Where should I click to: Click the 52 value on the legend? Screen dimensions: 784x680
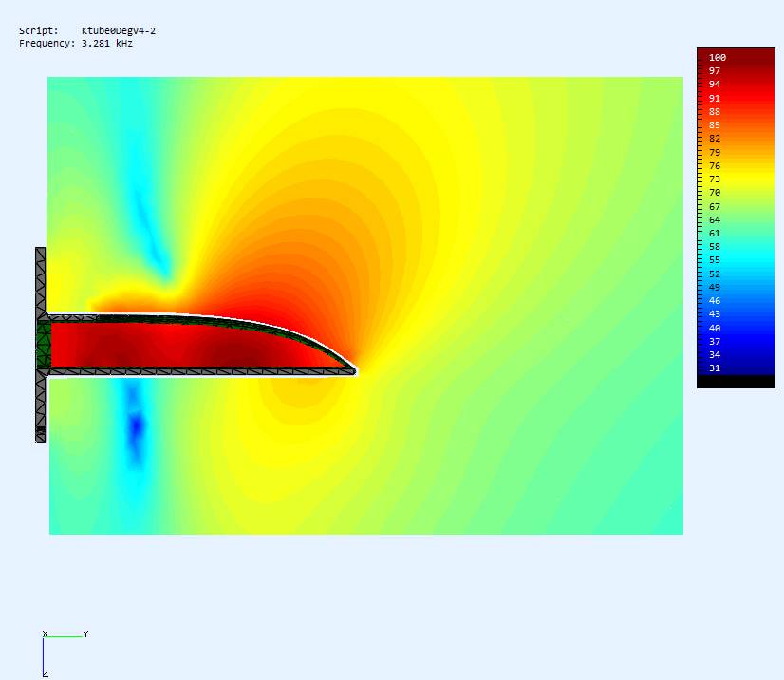click(x=715, y=274)
